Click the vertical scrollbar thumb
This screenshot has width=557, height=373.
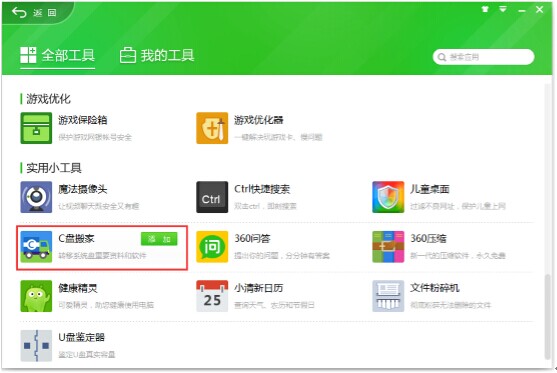click(548, 316)
